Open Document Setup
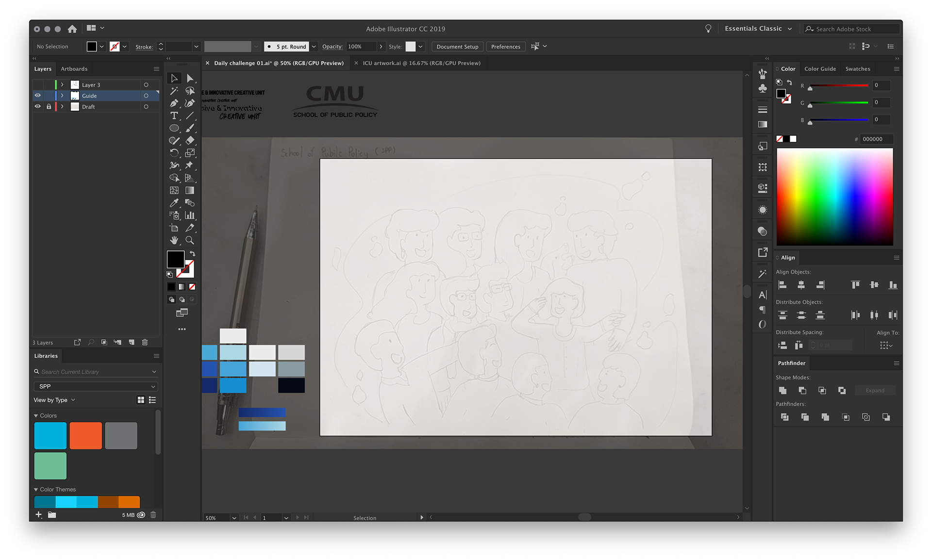The height and width of the screenshot is (560, 932). [x=457, y=47]
